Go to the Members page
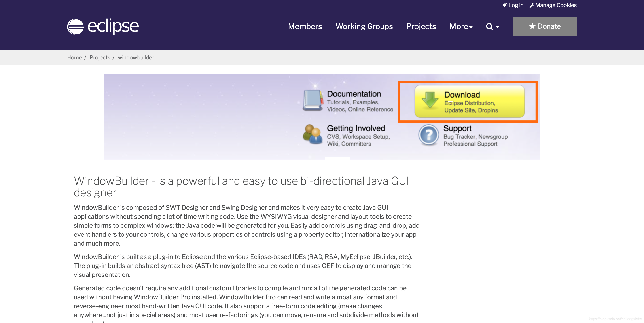Viewport: 644px width, 323px height. tap(305, 26)
